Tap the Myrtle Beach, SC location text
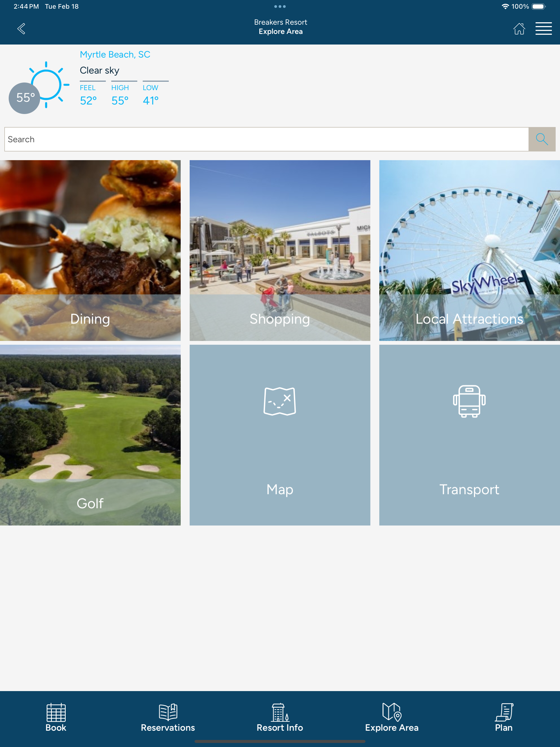The image size is (560, 747). click(x=115, y=54)
